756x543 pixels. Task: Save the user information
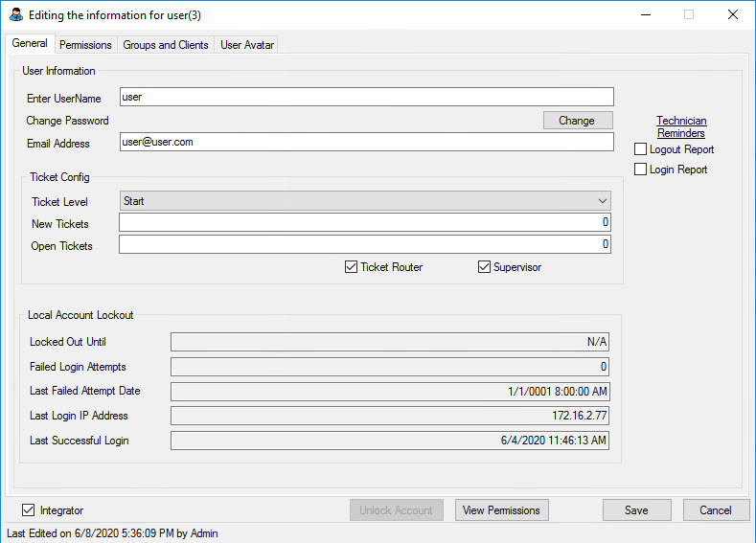[636, 510]
